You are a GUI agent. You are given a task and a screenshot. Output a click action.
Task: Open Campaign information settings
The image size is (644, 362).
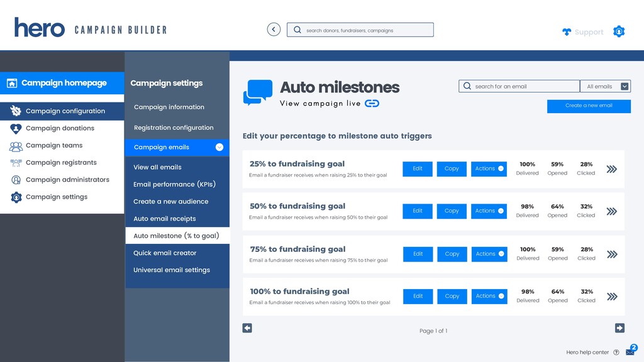pyautogui.click(x=169, y=107)
